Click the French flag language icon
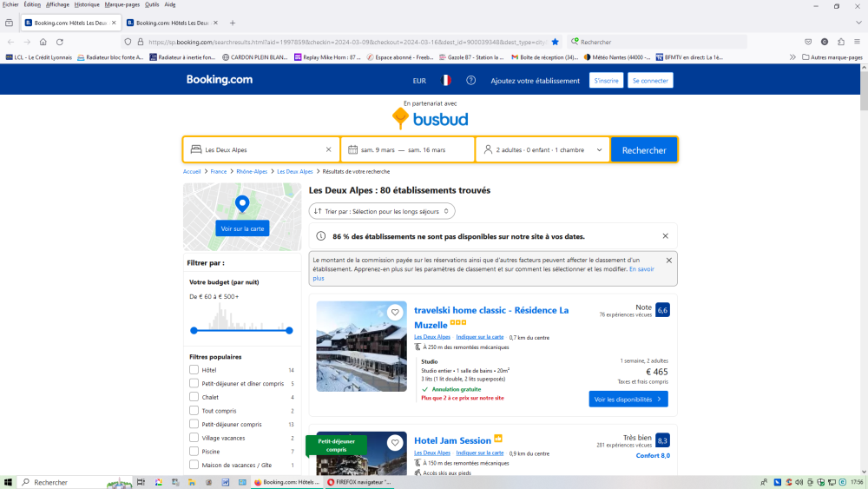 pos(445,80)
